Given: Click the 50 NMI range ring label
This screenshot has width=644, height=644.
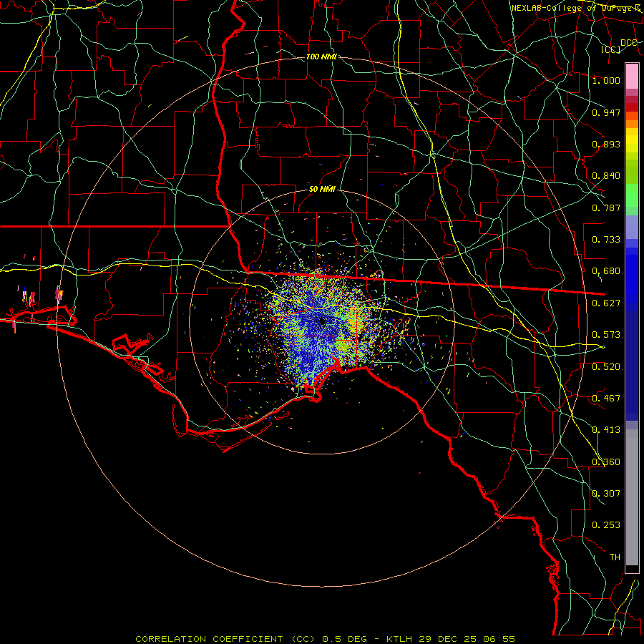Looking at the screenshot, I should click(x=322, y=189).
